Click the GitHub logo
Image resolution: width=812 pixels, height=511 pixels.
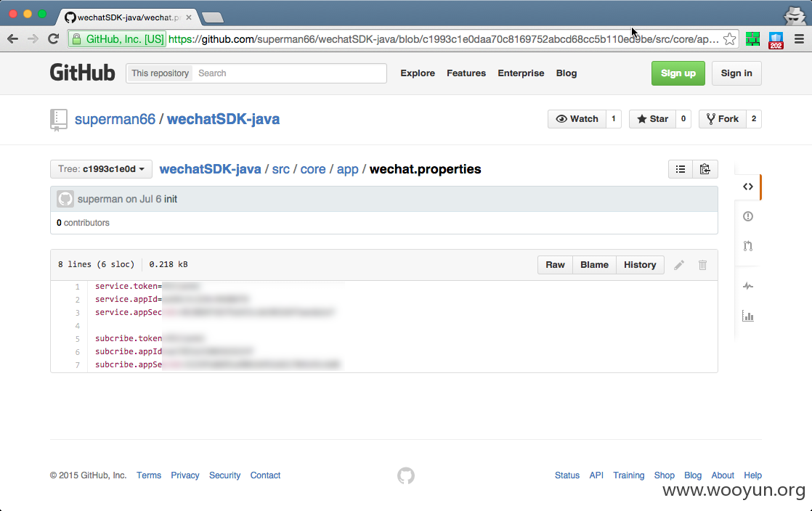point(82,73)
